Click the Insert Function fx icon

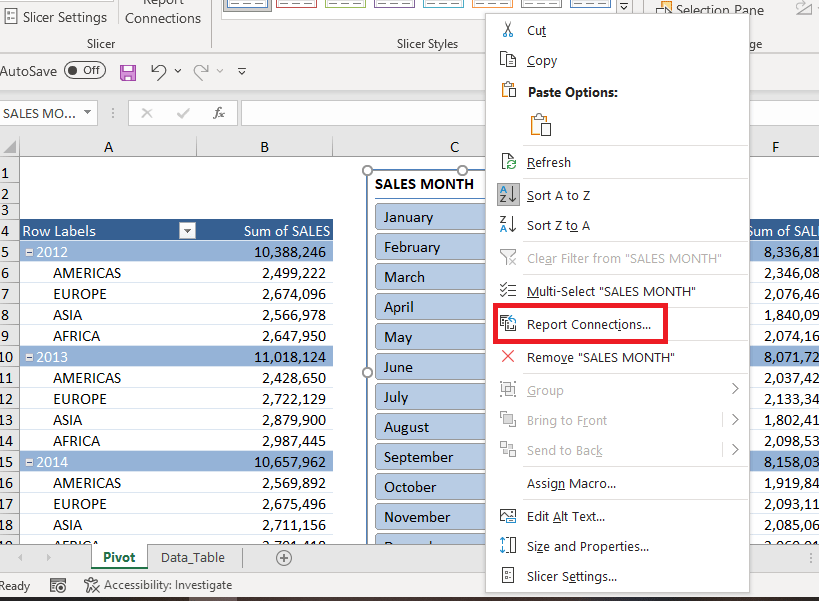coord(219,113)
